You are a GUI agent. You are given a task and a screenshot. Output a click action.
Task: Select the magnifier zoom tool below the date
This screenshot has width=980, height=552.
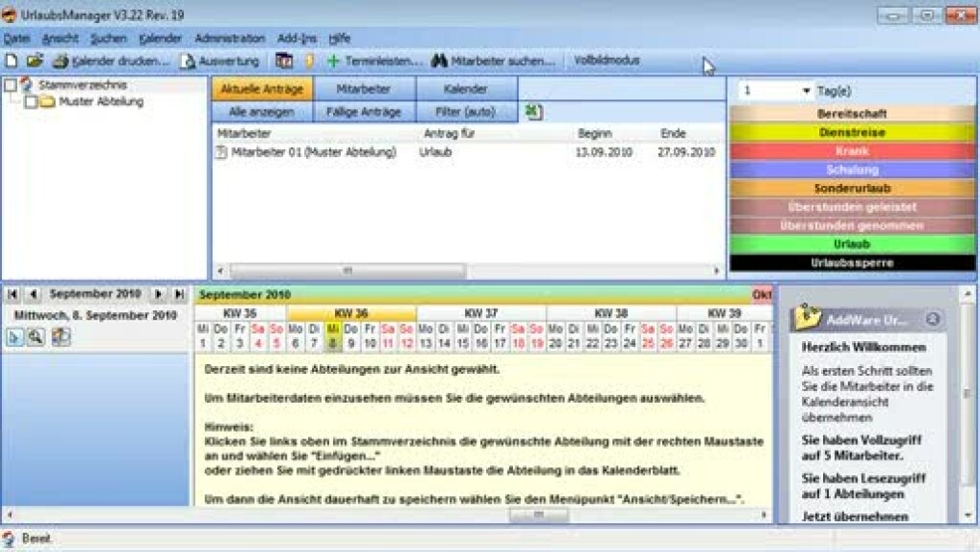(37, 337)
